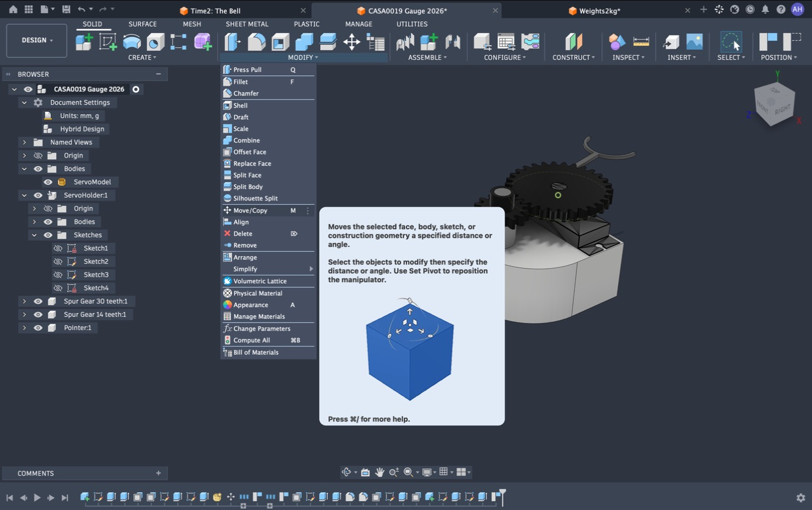This screenshot has width=812, height=510.
Task: Open timeline settings gear icon
Action: [x=801, y=498]
